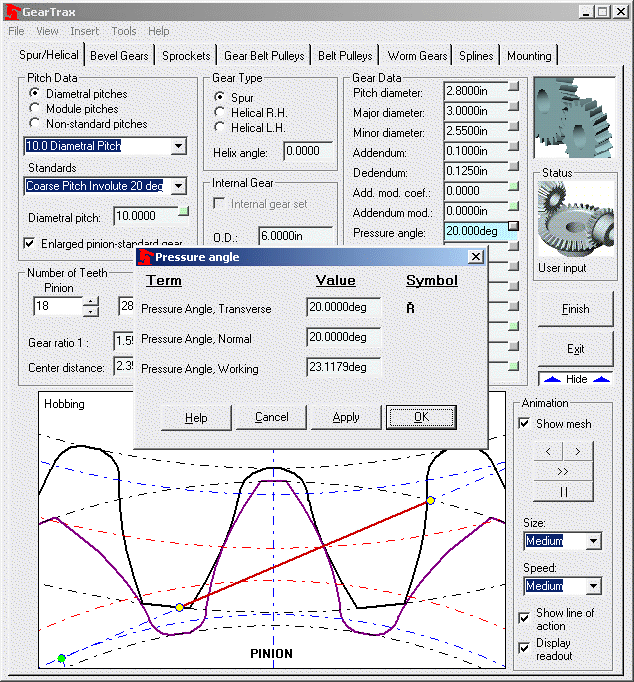Select Module pitches radio button

point(34,108)
